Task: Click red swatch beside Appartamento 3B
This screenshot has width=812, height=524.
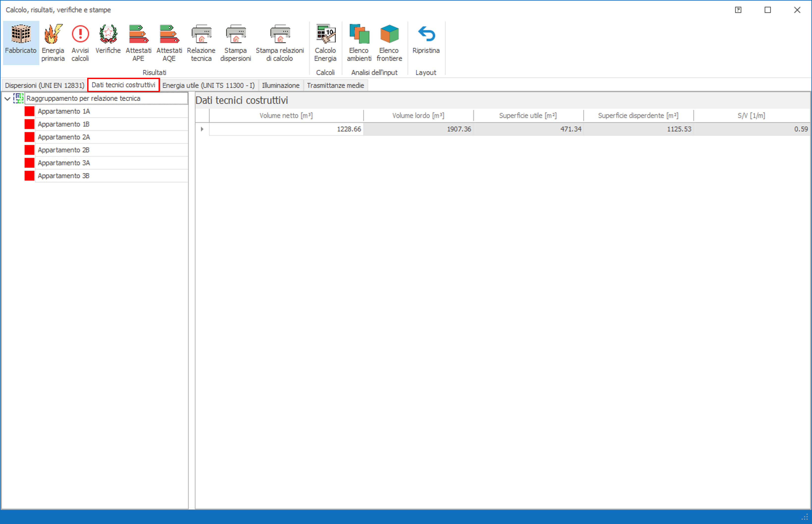Action: (29, 176)
